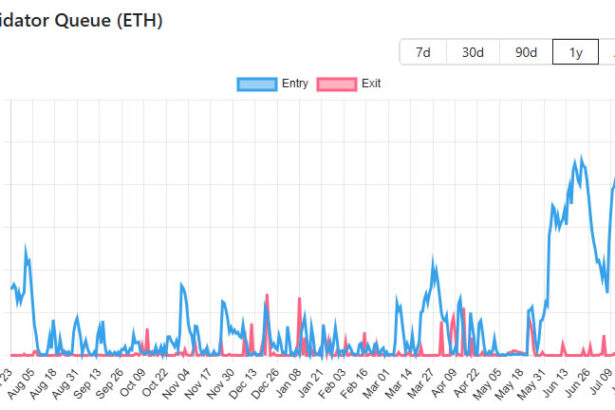615x410 pixels.
Task: Toggle Exit series via its legend label
Action: (370, 84)
